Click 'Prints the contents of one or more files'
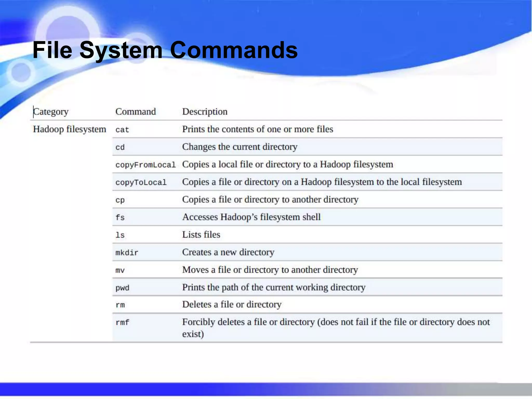532x399 pixels. [258, 129]
